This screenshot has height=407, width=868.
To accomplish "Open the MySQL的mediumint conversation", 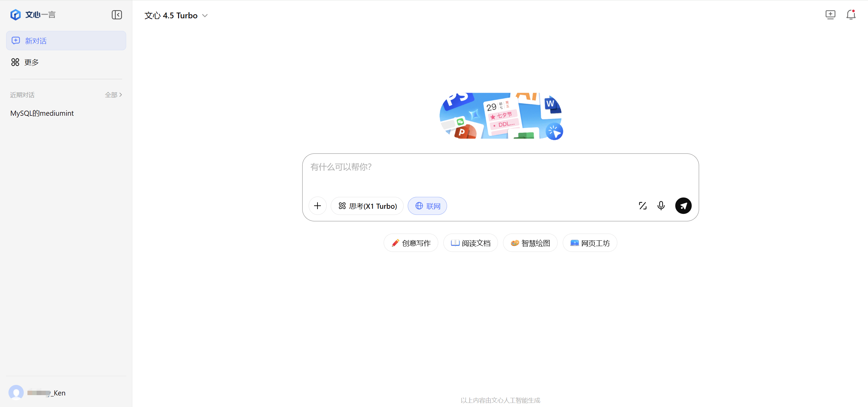I will [42, 113].
